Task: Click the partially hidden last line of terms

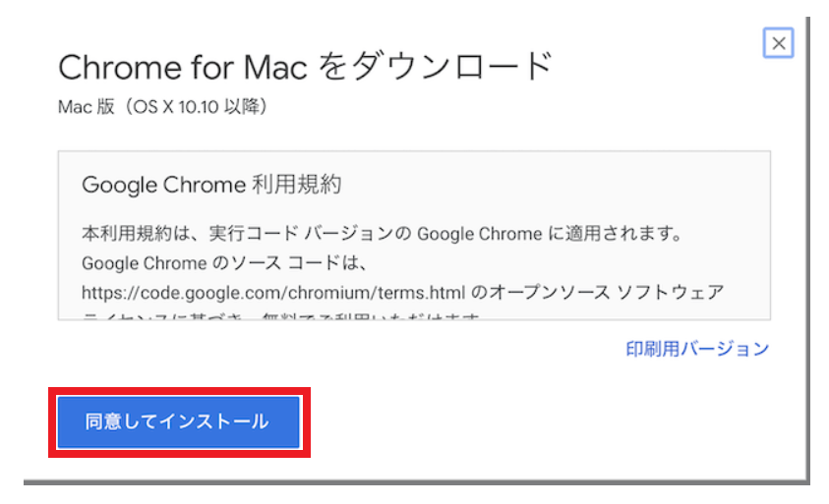Action: (285, 316)
